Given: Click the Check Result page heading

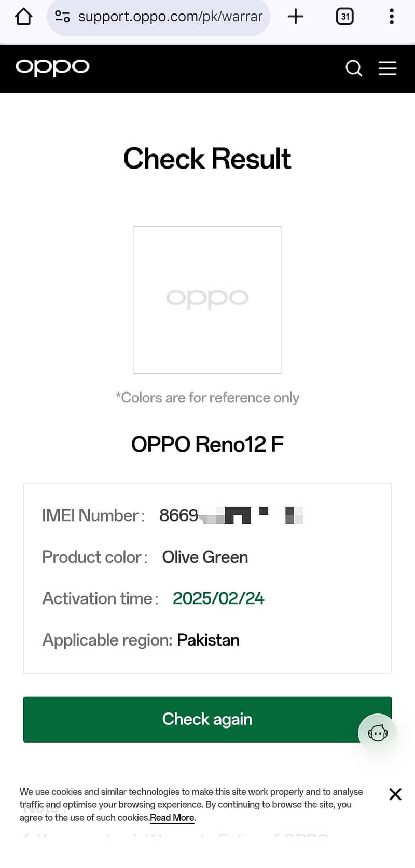Looking at the screenshot, I should tap(207, 159).
